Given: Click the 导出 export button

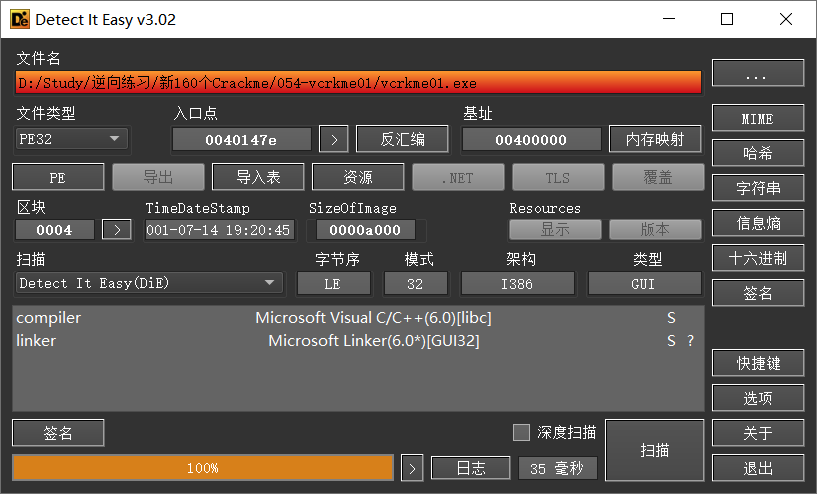Looking at the screenshot, I should [x=158, y=177].
